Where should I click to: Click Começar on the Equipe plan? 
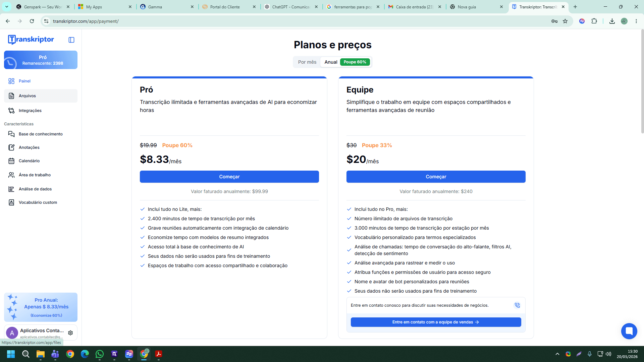coord(436,177)
